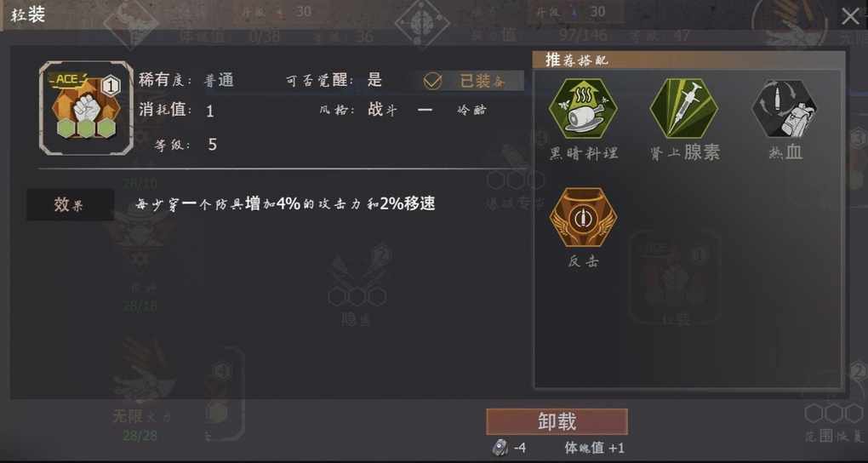Click the 轻装 panel title
Viewport: 868px width, 463px height.
tap(27, 14)
